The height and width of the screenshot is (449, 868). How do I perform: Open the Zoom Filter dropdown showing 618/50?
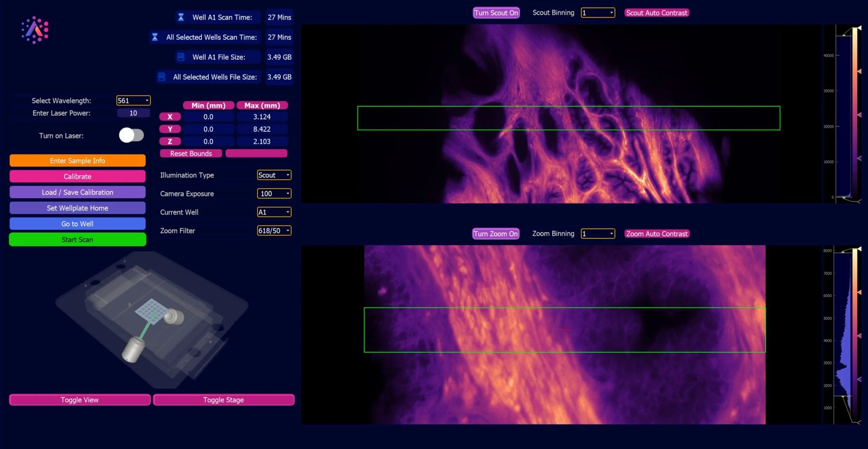pos(274,231)
